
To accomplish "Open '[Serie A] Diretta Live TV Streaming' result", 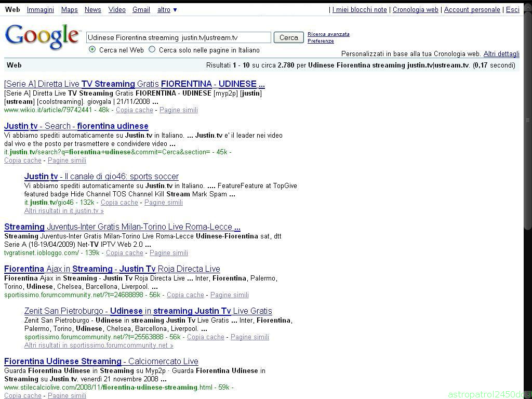I will click(135, 84).
